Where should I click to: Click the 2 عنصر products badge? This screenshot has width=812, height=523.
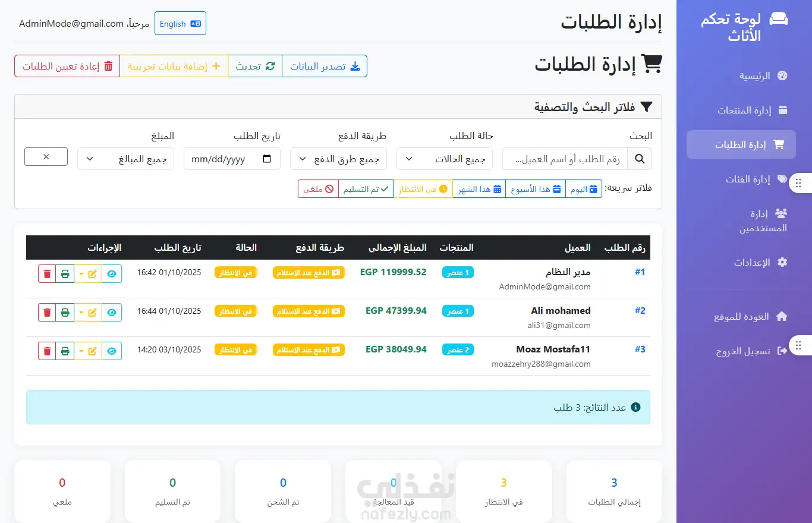458,350
